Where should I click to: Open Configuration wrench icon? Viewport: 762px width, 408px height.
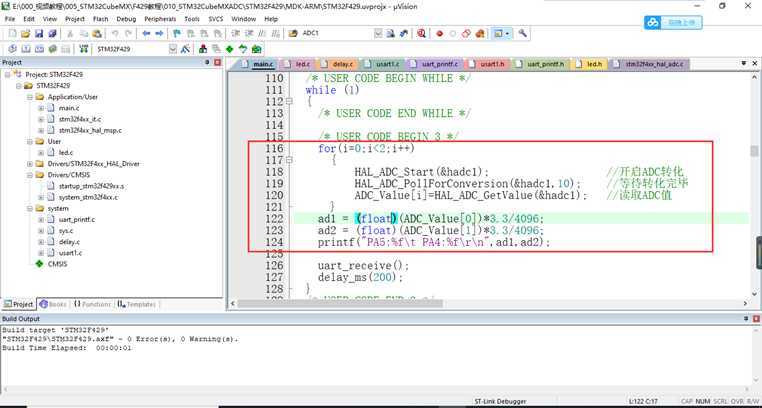tap(523, 34)
